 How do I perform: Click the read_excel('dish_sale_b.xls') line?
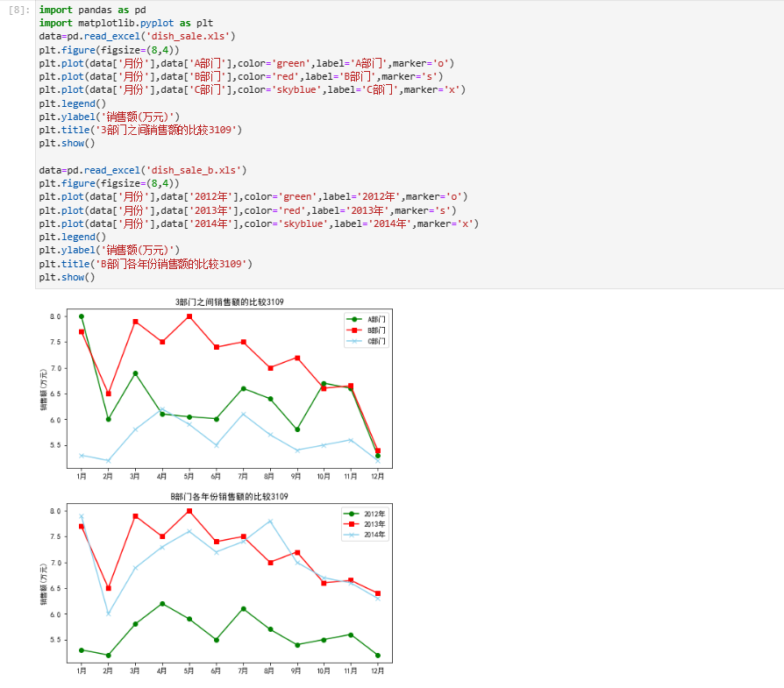(142, 170)
